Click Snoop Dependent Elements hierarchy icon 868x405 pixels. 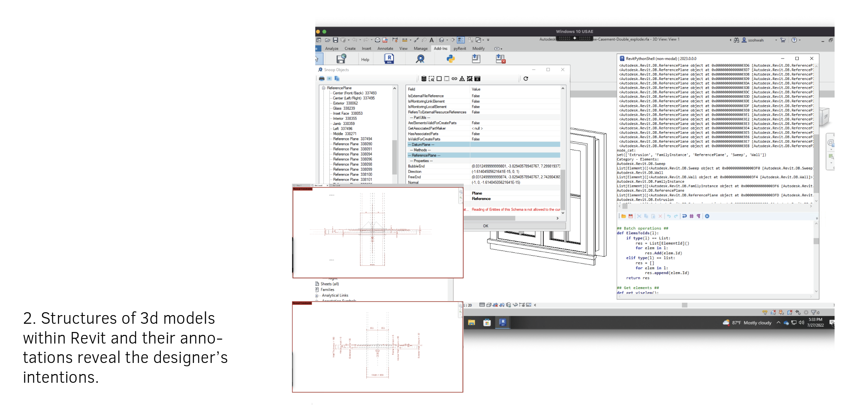coord(462,78)
